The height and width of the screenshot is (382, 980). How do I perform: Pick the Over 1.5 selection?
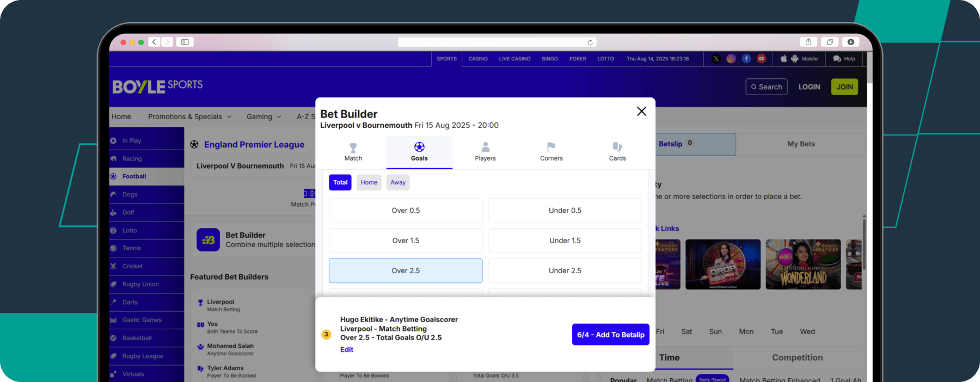click(x=406, y=241)
